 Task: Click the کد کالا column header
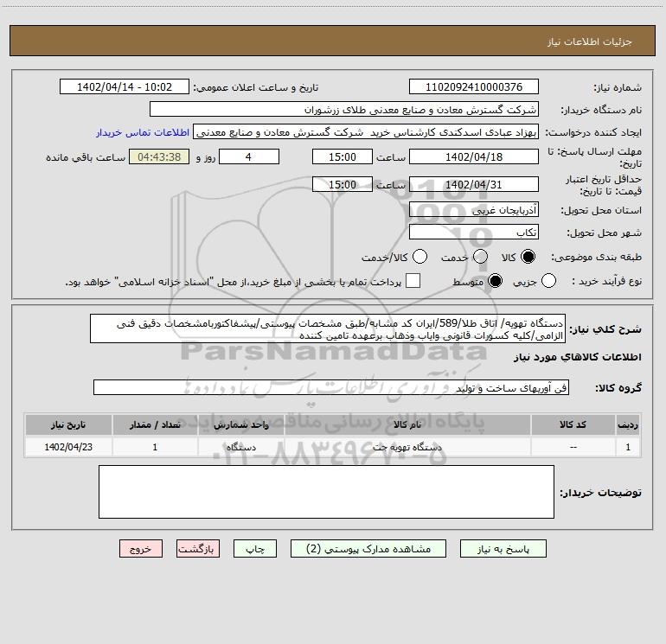pos(573,424)
